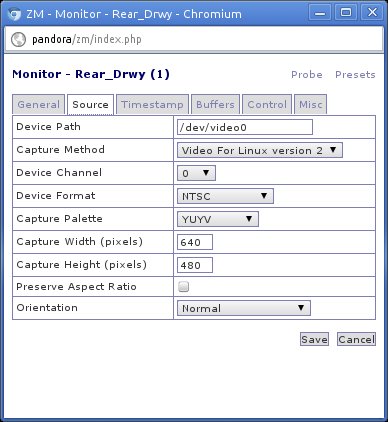Switch to the Timestamp tab
388x422 pixels.
coord(152,105)
